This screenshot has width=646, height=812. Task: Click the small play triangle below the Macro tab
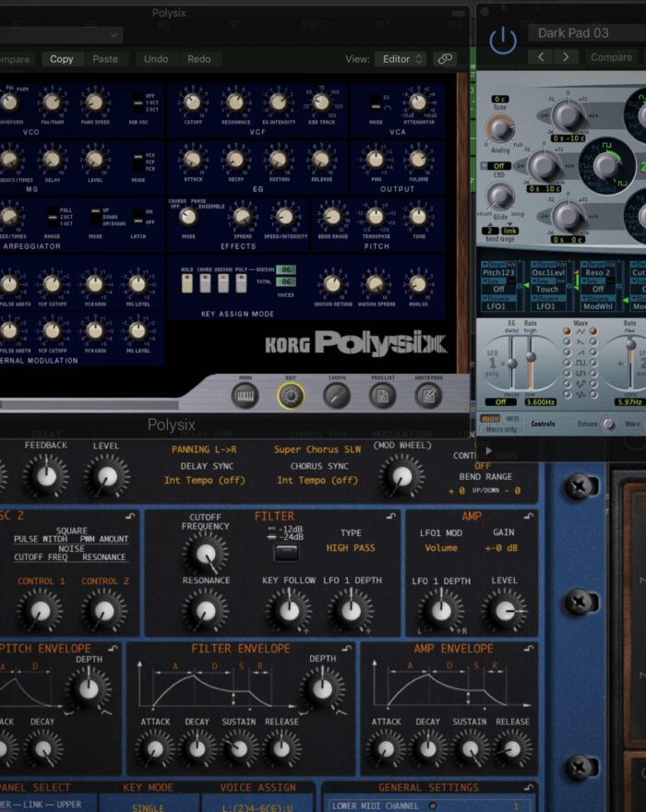click(488, 450)
